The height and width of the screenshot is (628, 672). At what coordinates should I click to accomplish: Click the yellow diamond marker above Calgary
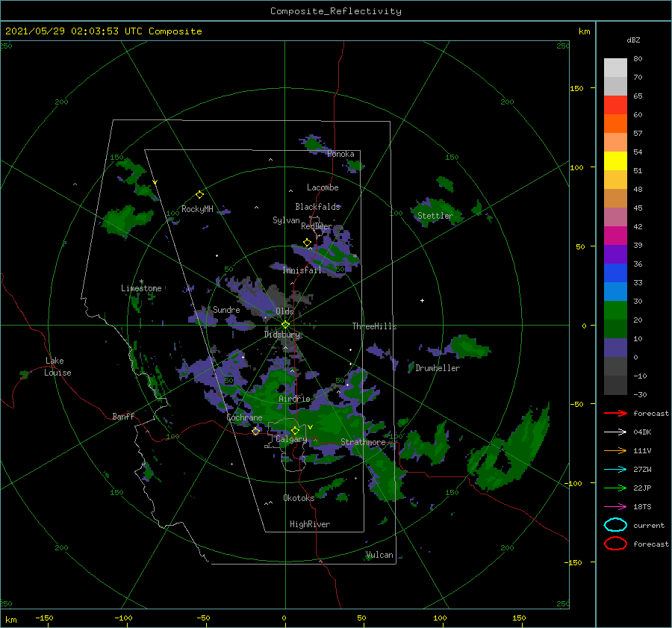pos(295,430)
